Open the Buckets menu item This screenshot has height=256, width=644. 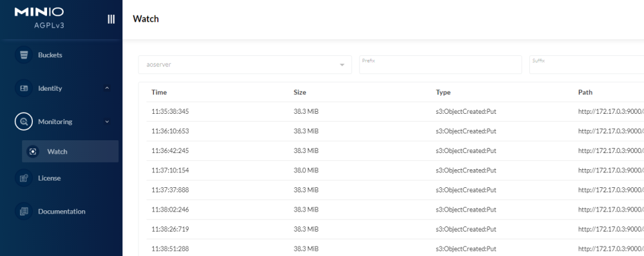[x=62, y=55]
